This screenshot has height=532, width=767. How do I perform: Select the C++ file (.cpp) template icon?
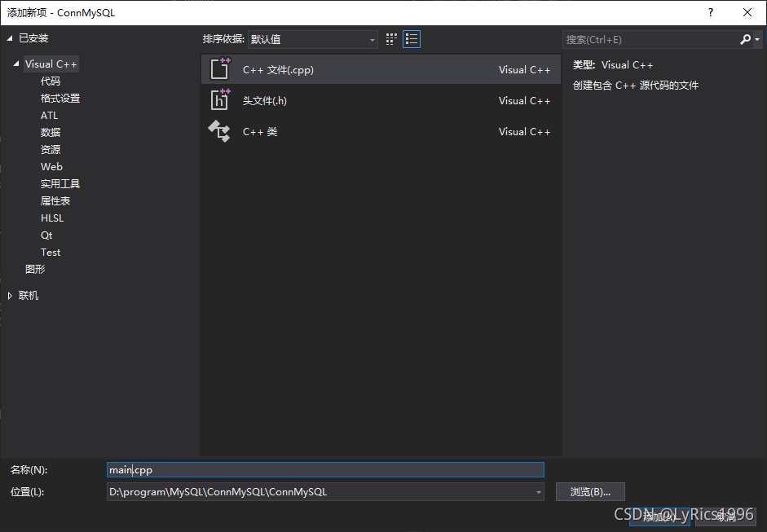(x=220, y=69)
